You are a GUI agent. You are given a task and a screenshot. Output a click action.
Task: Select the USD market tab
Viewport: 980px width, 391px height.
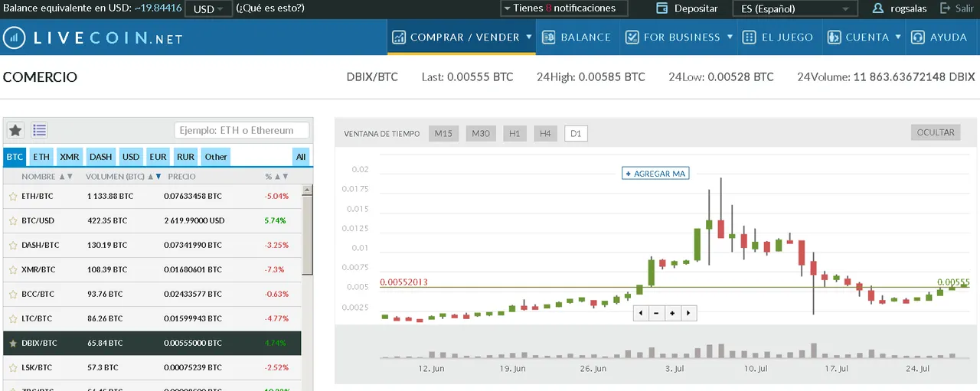131,157
